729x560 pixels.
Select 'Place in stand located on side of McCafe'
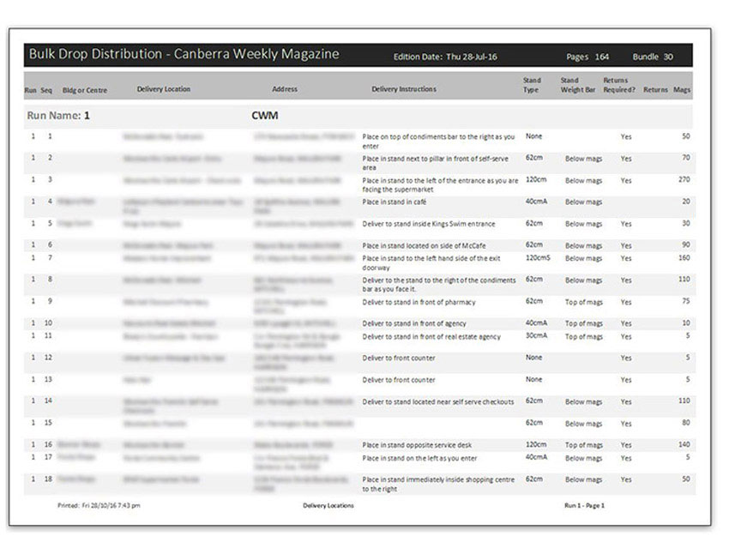(424, 245)
